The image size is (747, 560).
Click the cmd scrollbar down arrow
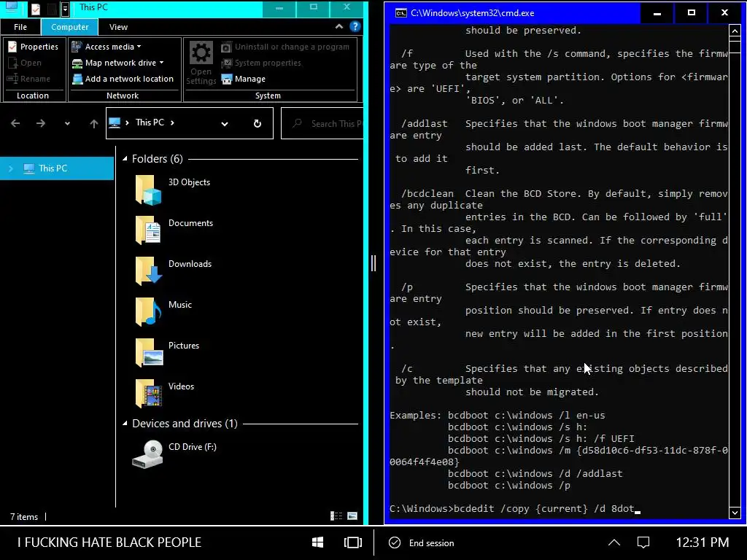(x=734, y=513)
